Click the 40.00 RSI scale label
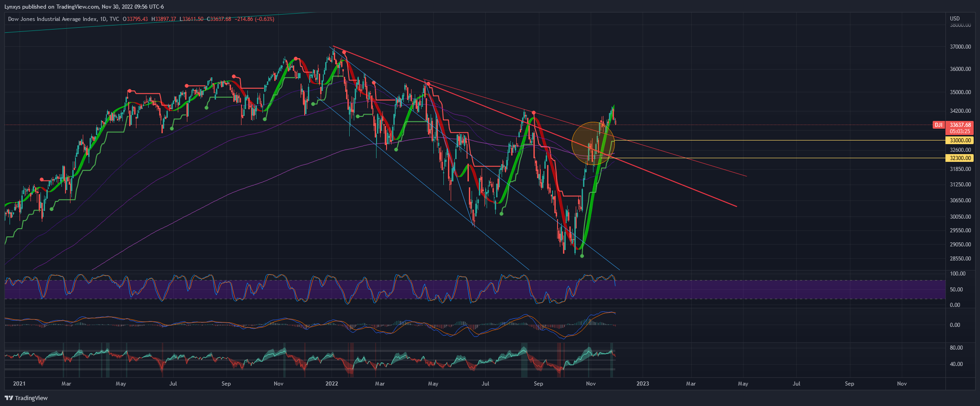Image resolution: width=980 pixels, height=406 pixels. coord(956,364)
